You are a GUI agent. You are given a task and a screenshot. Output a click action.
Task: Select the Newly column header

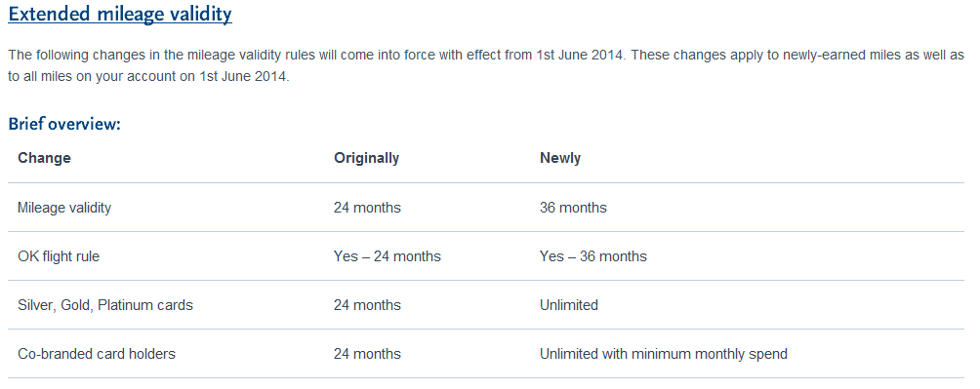coord(560,158)
